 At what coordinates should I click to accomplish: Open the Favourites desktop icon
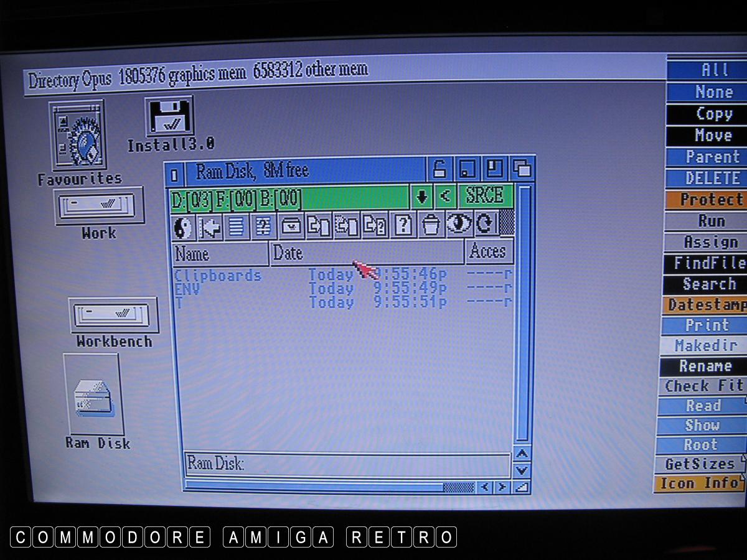pyautogui.click(x=78, y=136)
